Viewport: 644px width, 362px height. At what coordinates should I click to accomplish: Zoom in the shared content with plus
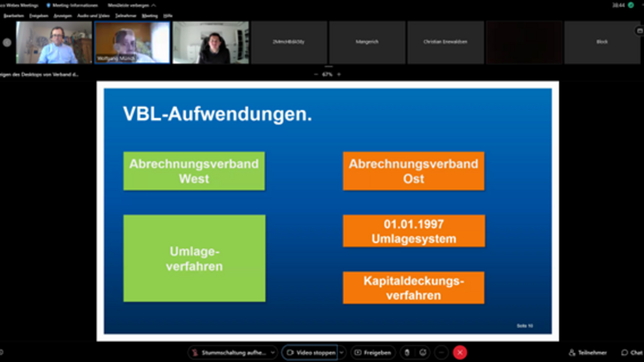click(x=339, y=74)
